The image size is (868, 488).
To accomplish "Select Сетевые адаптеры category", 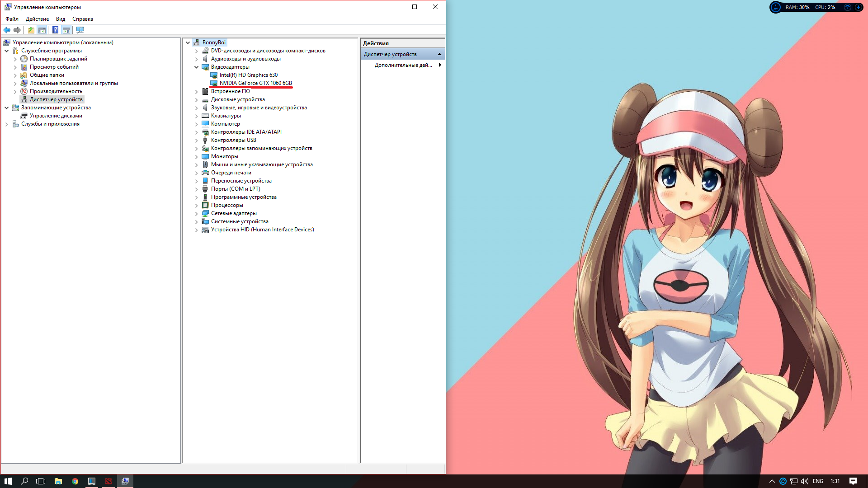I will coord(234,213).
